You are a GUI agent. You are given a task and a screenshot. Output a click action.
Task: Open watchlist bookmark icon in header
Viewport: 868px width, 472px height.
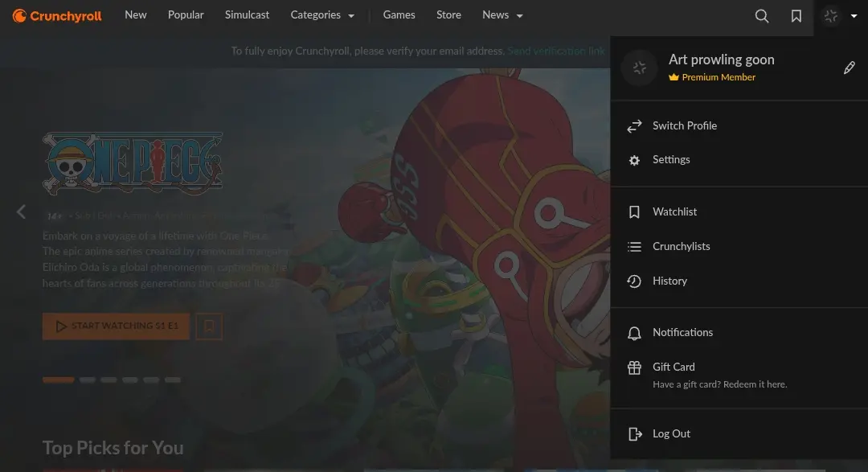click(x=796, y=16)
